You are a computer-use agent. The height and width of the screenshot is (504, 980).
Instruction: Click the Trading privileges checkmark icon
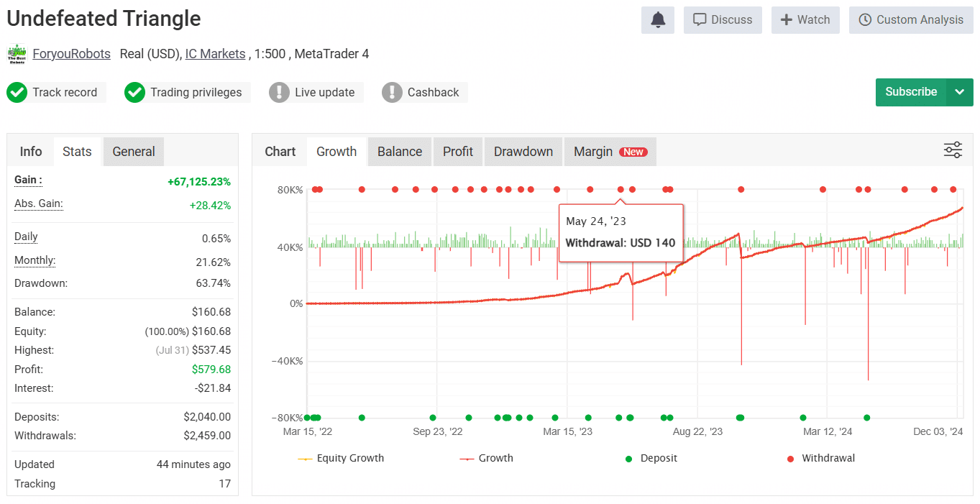point(134,92)
